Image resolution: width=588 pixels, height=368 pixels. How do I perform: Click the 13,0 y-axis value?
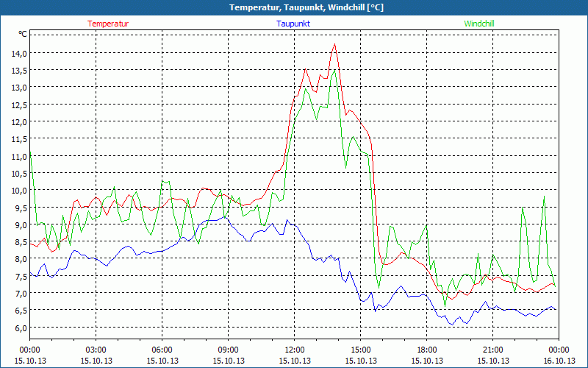(x=20, y=88)
